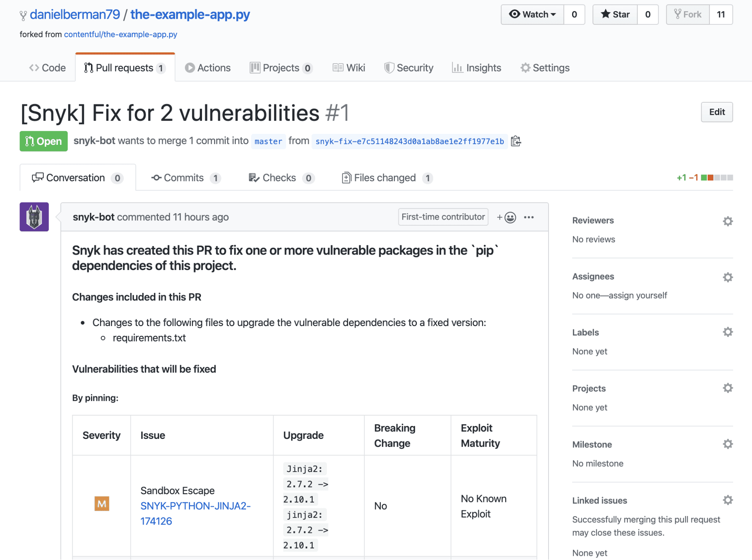The width and height of the screenshot is (752, 560).
Task: Click the 'No milestone' sidebar text
Action: [x=598, y=464]
